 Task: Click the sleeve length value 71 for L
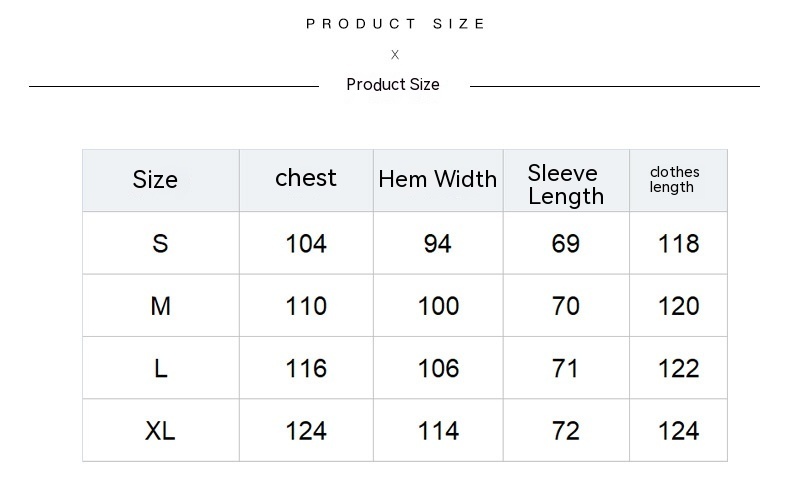(566, 369)
